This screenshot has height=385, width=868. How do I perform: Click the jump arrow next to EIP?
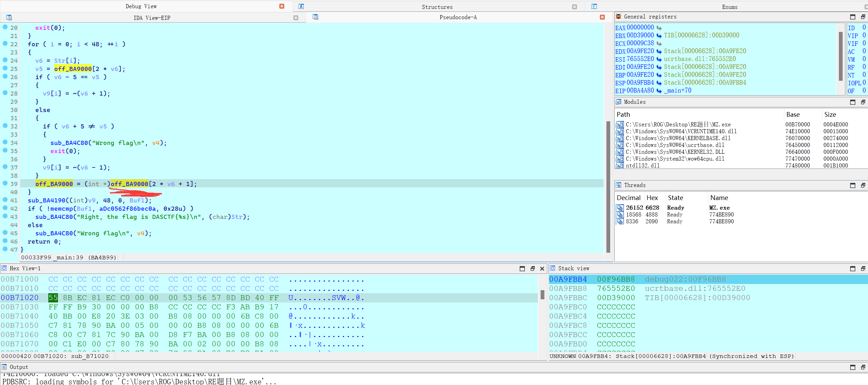(659, 91)
